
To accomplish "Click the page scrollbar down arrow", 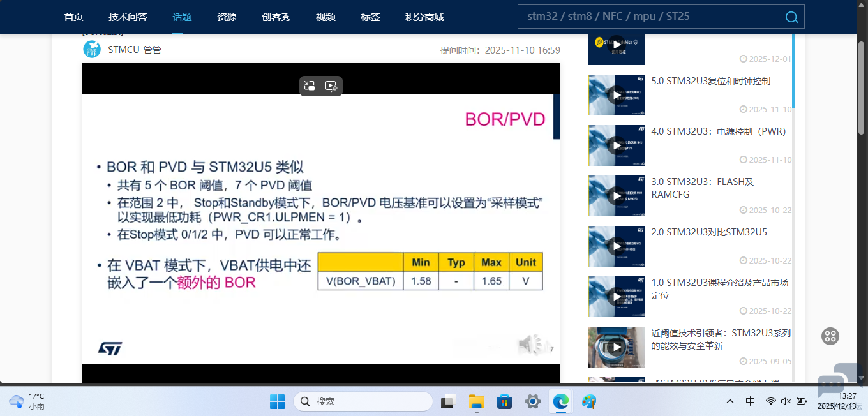I will point(861,377).
